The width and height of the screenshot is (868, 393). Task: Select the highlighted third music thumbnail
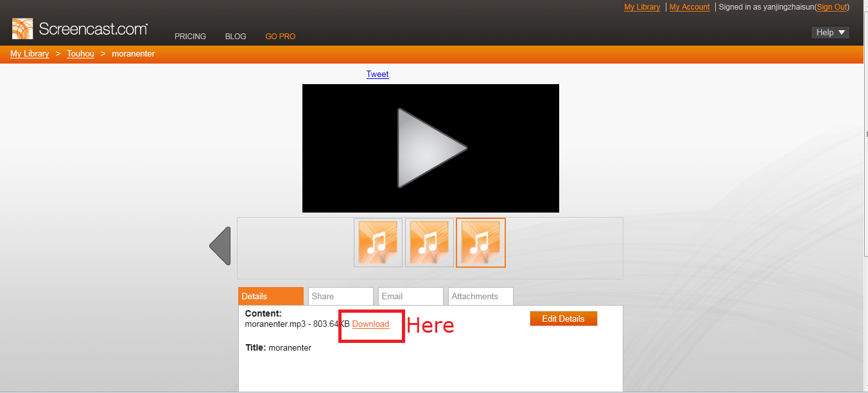click(x=481, y=243)
